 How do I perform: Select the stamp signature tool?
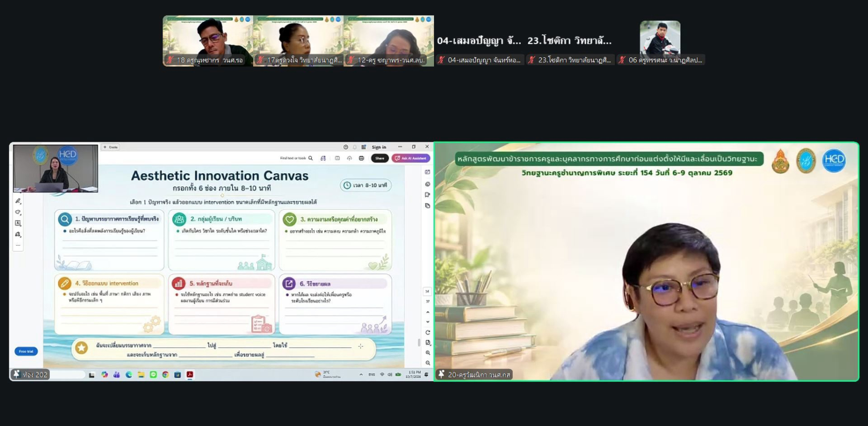click(18, 234)
